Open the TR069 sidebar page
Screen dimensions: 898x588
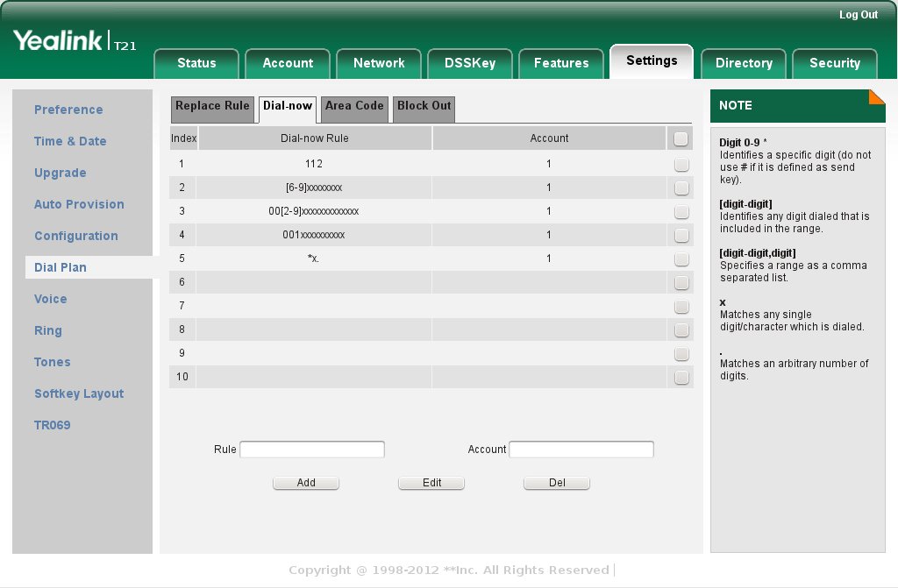pos(53,425)
